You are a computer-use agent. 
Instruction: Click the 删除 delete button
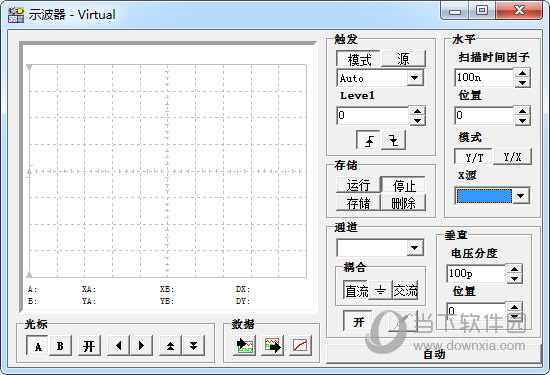(403, 203)
